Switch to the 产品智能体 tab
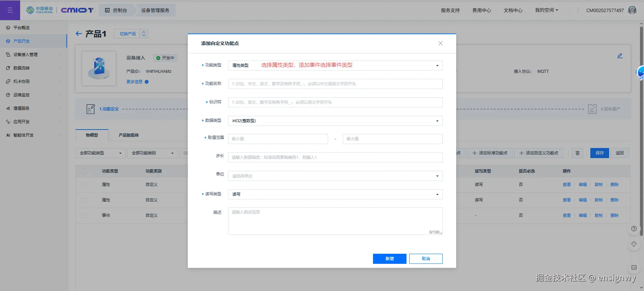The height and width of the screenshot is (291, 644). click(129, 135)
